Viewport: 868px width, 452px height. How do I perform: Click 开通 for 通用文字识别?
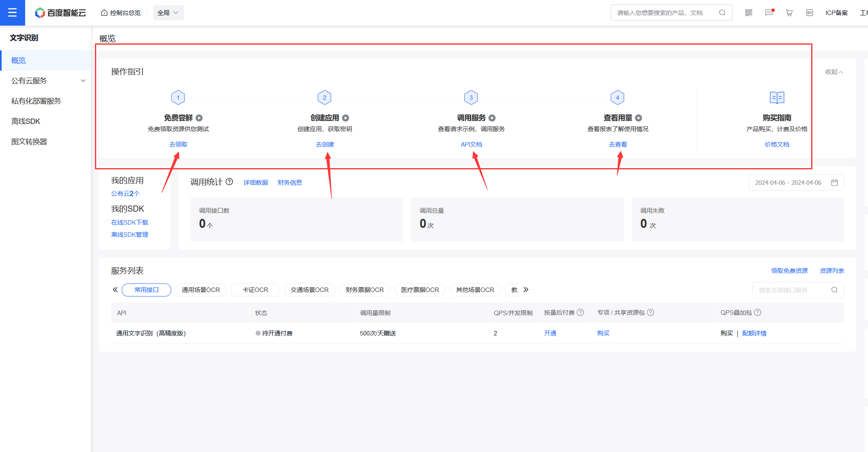(550, 333)
